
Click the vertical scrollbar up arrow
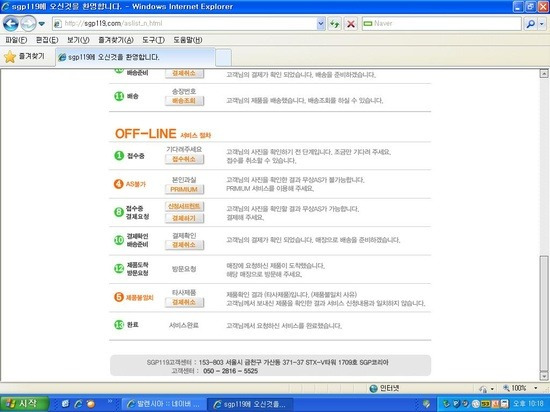tap(544, 74)
